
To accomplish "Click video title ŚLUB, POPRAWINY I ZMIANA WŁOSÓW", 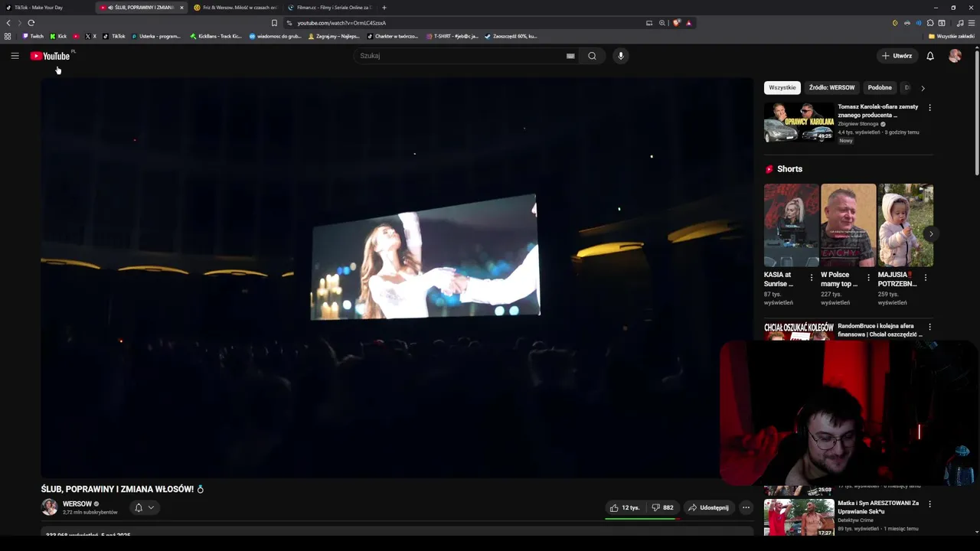I will [122, 489].
